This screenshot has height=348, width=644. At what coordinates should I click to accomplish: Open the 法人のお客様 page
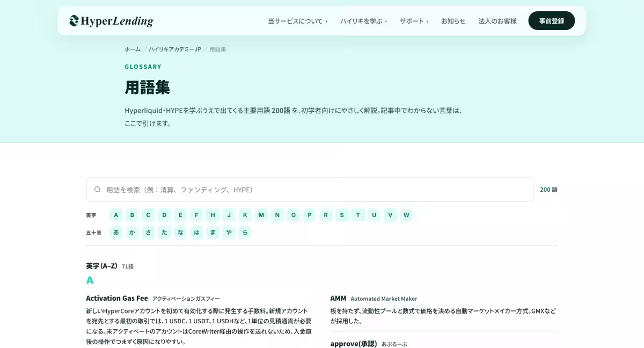click(x=497, y=21)
